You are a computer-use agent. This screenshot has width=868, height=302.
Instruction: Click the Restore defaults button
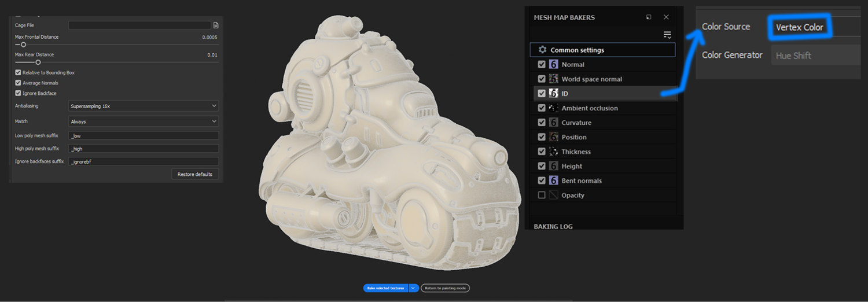[195, 174]
